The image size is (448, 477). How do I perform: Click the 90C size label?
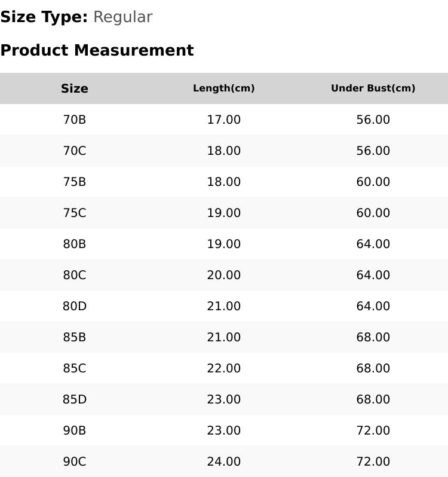click(75, 461)
